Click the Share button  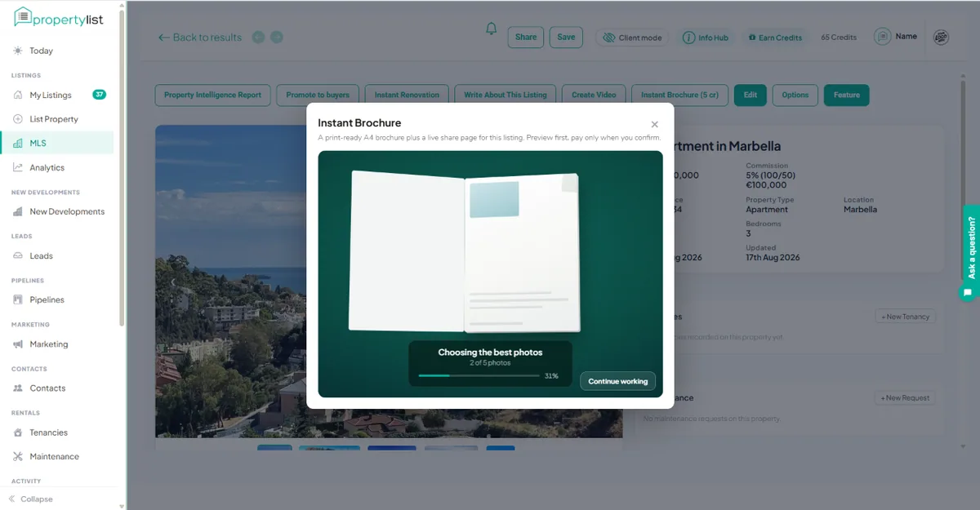526,37
